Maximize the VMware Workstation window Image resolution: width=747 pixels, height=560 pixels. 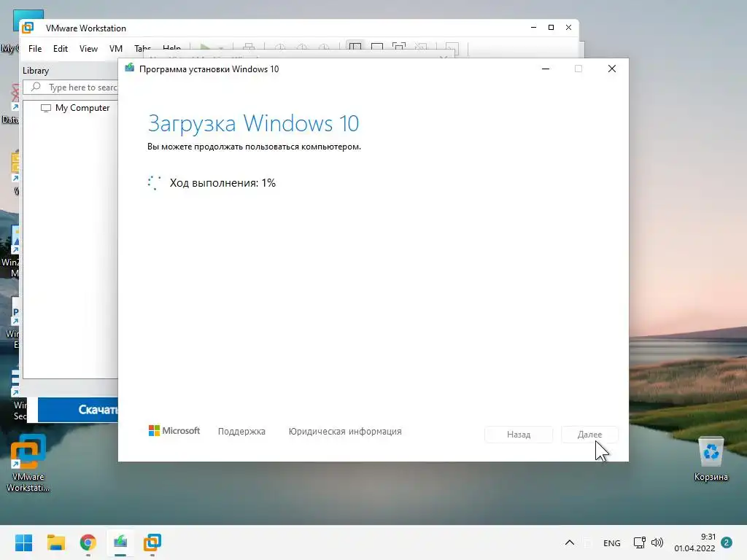551,28
